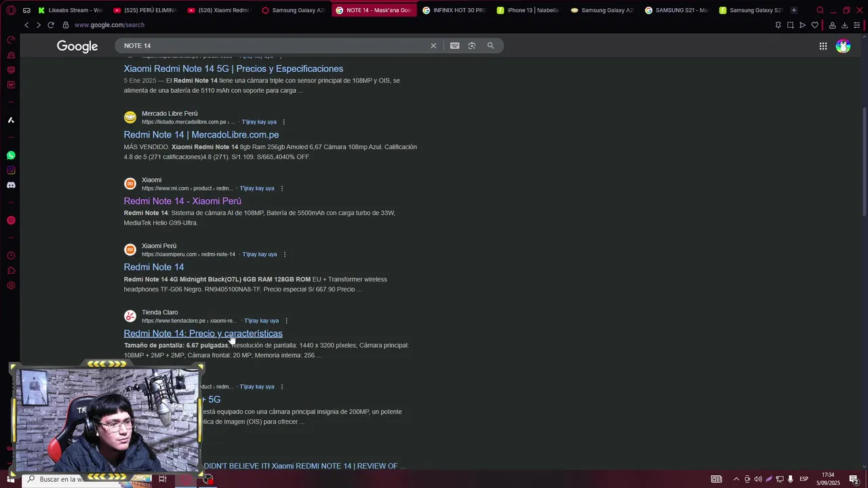Open more options for Mercado Libre result

point(283,122)
